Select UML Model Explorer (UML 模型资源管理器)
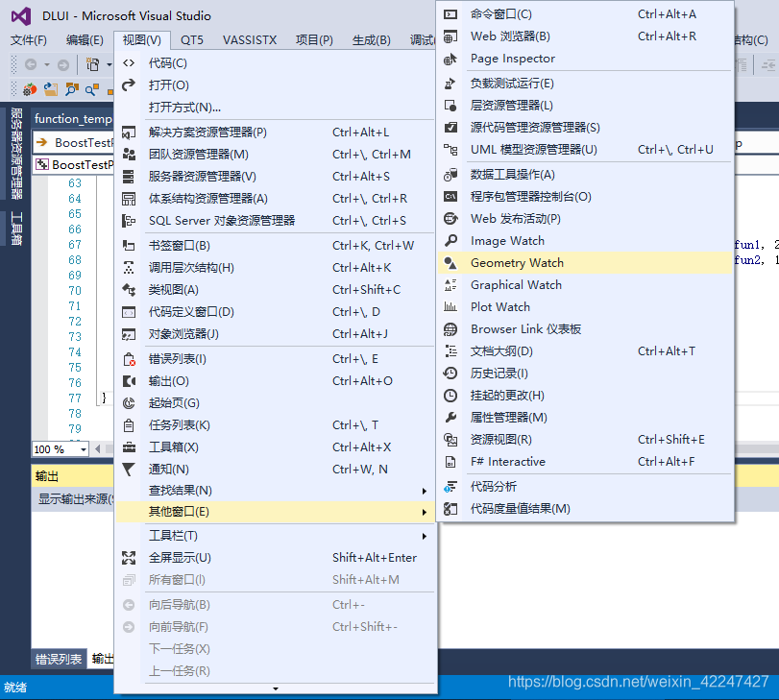Viewport: 779px width, 700px height. pyautogui.click(x=585, y=150)
